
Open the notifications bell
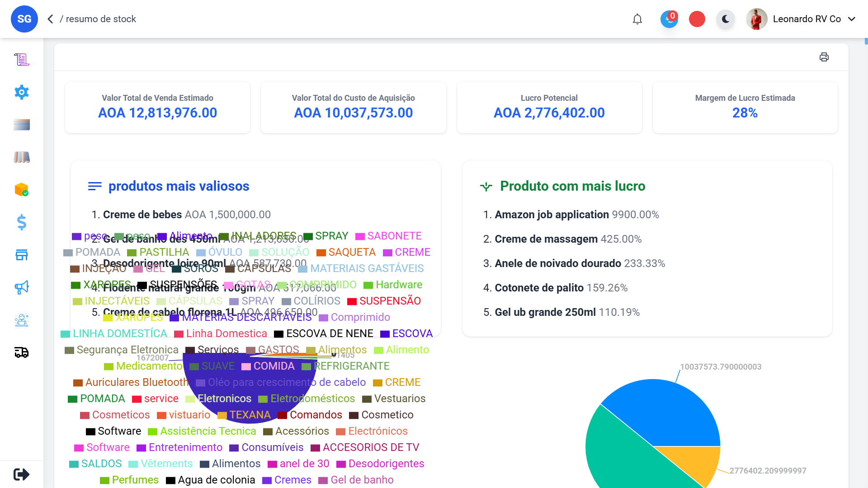pyautogui.click(x=637, y=19)
